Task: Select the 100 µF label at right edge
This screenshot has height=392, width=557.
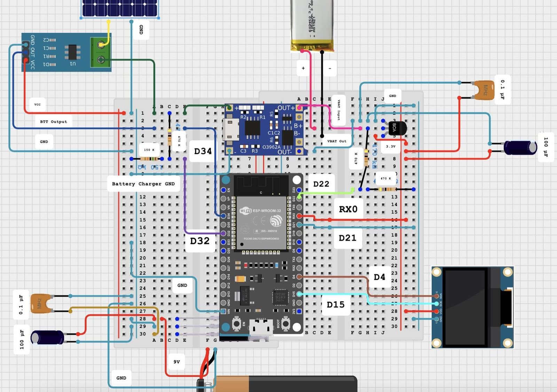Action: click(546, 147)
